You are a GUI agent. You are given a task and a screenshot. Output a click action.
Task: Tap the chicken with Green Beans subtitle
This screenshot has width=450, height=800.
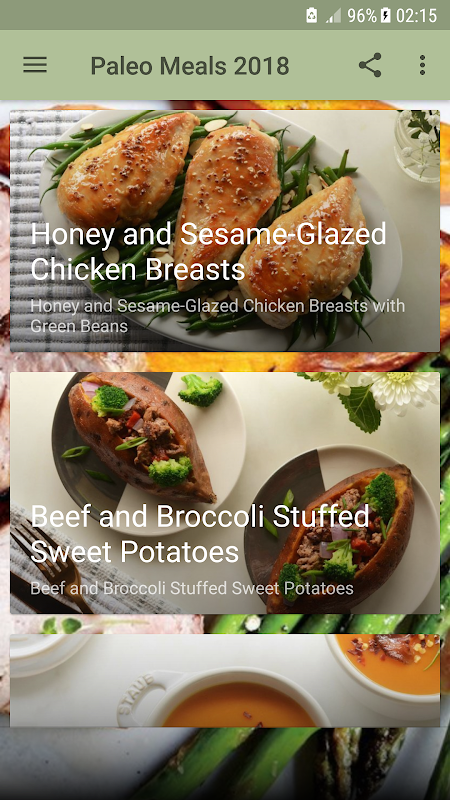[x=218, y=316]
